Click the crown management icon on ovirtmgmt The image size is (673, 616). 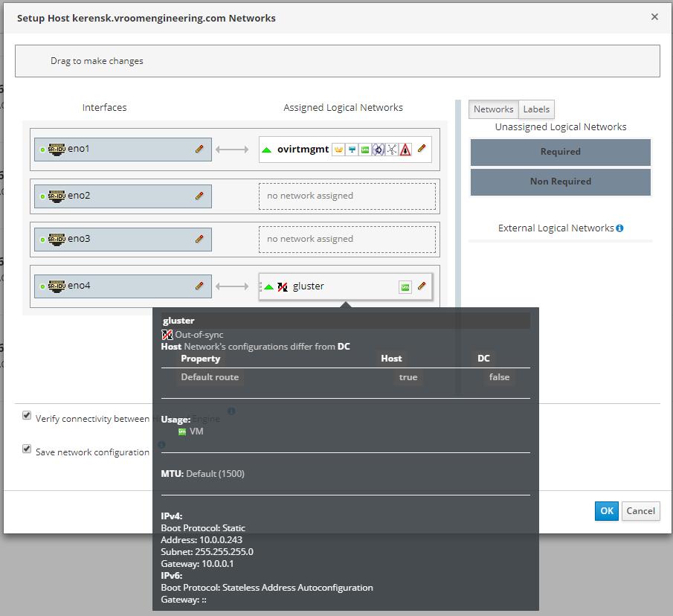point(338,150)
